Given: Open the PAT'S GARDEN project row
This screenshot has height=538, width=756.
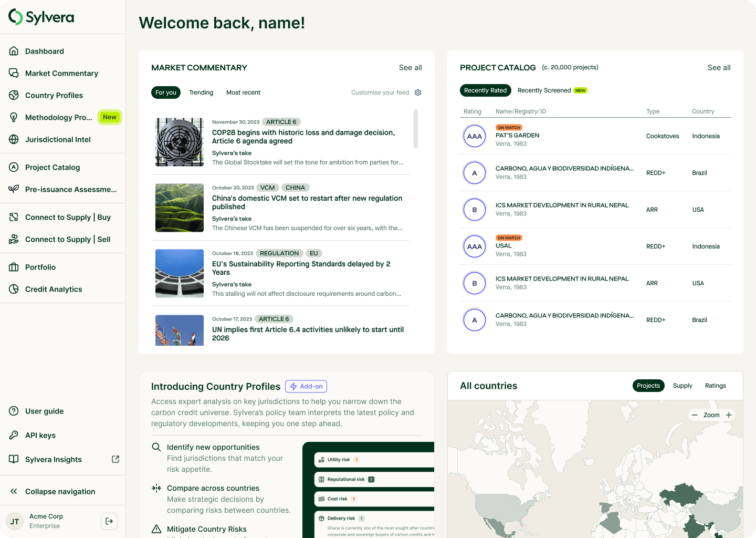Looking at the screenshot, I should point(595,136).
